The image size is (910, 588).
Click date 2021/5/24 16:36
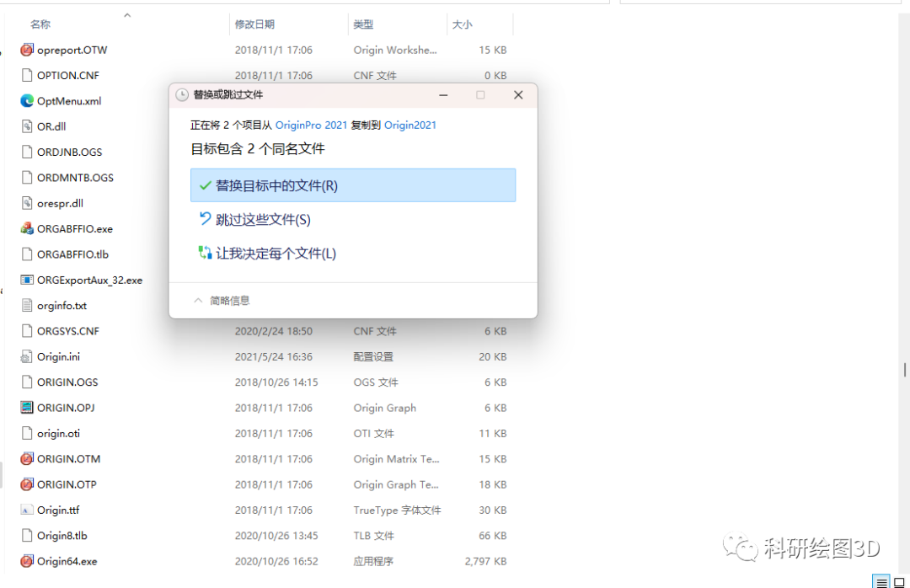[273, 356]
